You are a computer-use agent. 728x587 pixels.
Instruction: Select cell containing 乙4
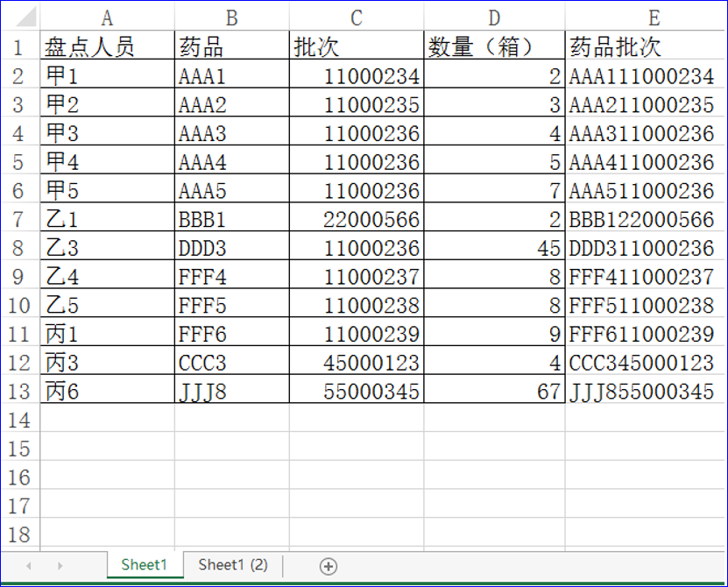tap(107, 276)
